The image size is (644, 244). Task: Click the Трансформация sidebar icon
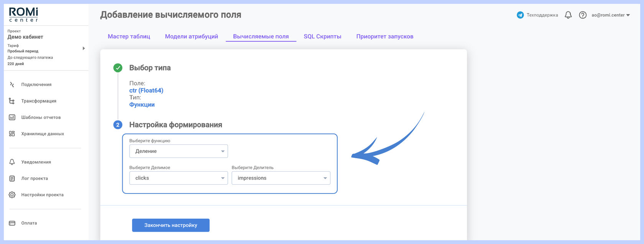(x=12, y=101)
